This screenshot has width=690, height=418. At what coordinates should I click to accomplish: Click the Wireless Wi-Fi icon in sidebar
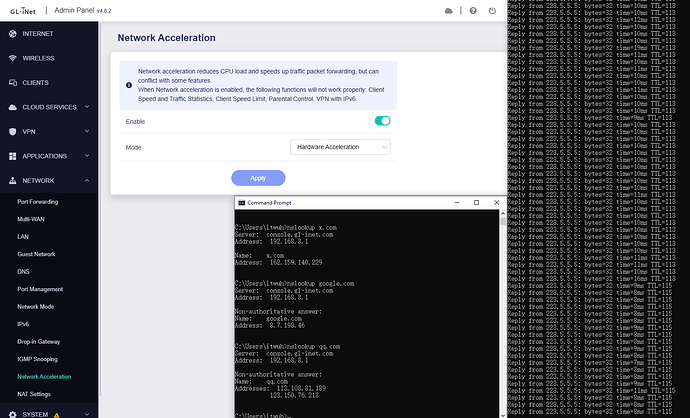(12, 58)
